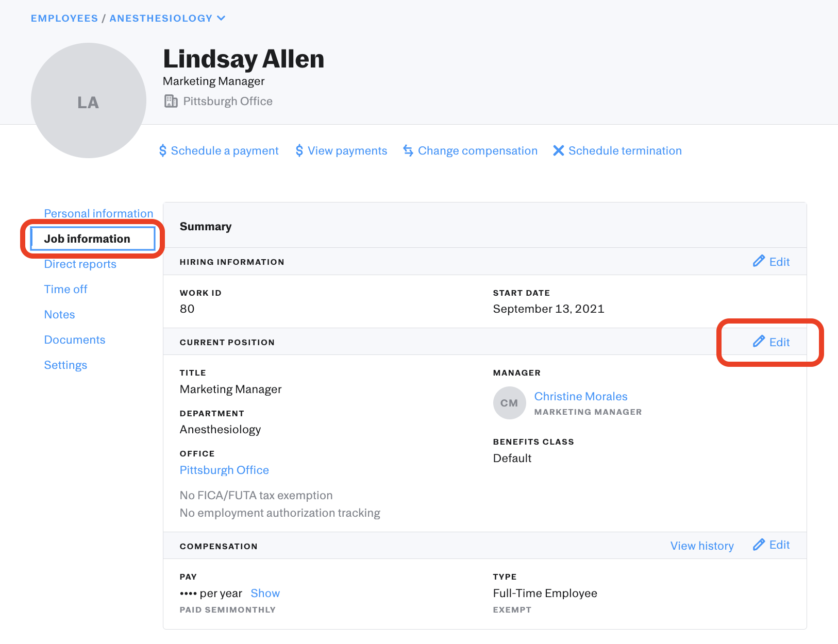Click the Default benefits class value

coord(512,458)
